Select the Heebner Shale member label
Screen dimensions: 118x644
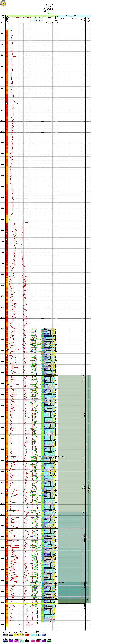(61, 457)
